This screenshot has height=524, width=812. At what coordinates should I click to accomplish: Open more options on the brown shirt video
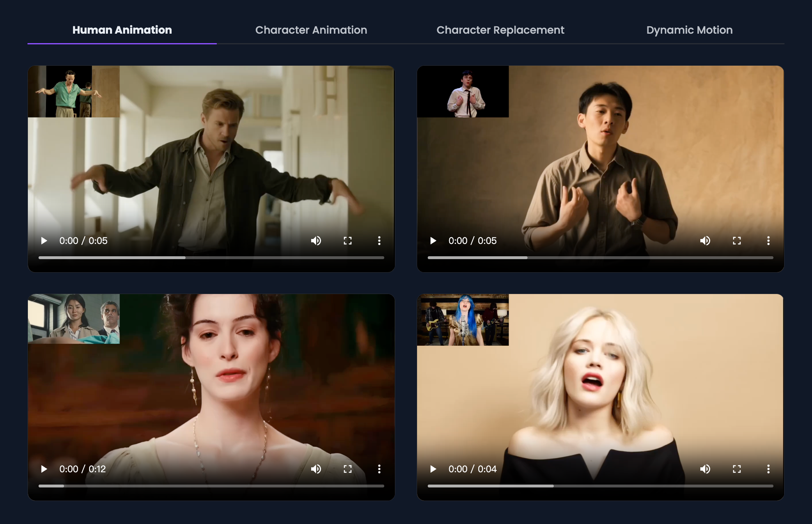tap(768, 241)
